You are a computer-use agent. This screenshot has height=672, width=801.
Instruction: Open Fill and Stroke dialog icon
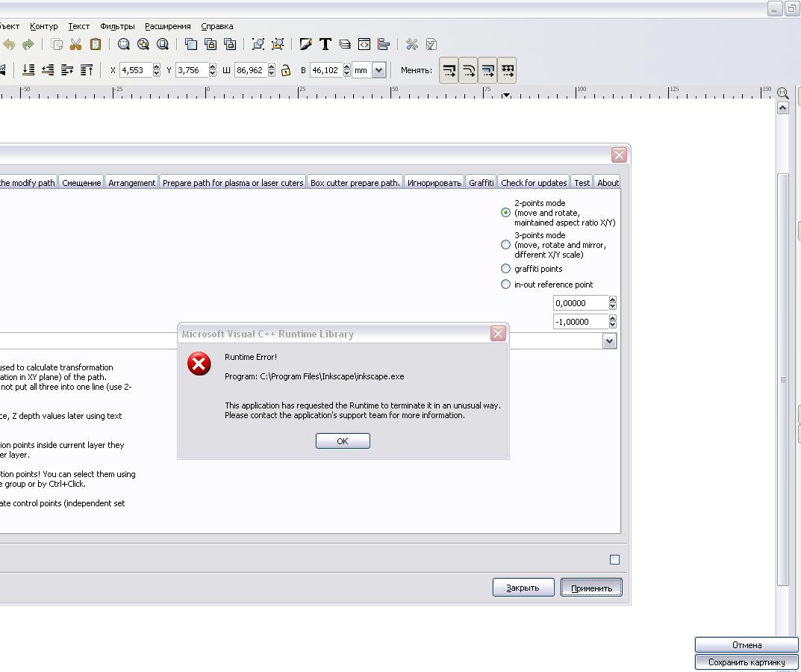306,45
